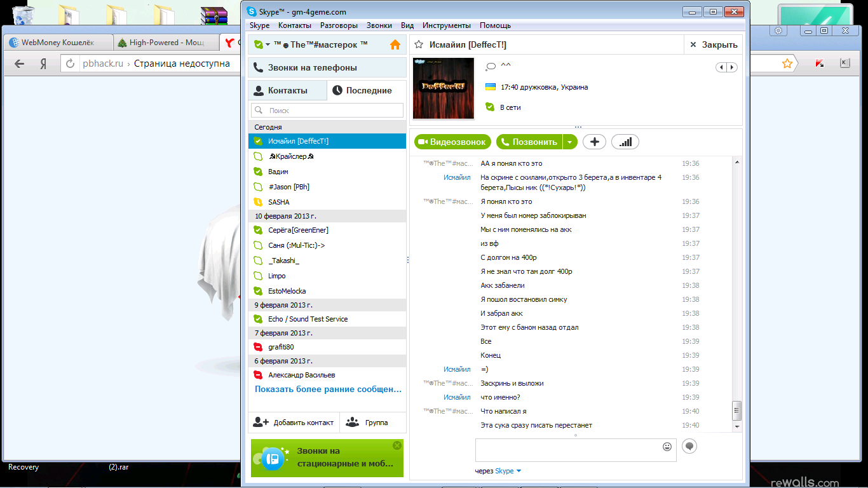Click bookmark star in browser address bar
The height and width of the screenshot is (488, 868).
pyautogui.click(x=787, y=64)
